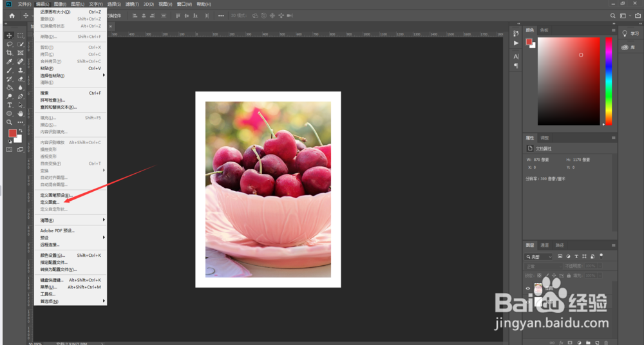
Task: Open the search icon in options bar
Action: (613, 15)
